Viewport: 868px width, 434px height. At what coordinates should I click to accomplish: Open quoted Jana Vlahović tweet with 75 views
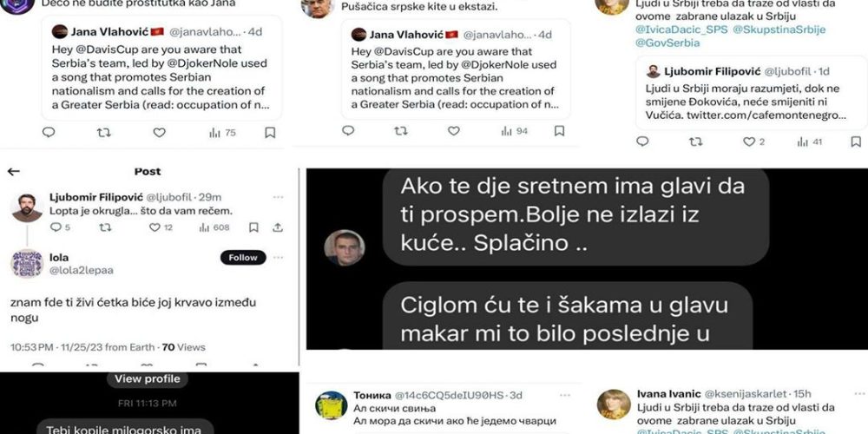(x=161, y=68)
